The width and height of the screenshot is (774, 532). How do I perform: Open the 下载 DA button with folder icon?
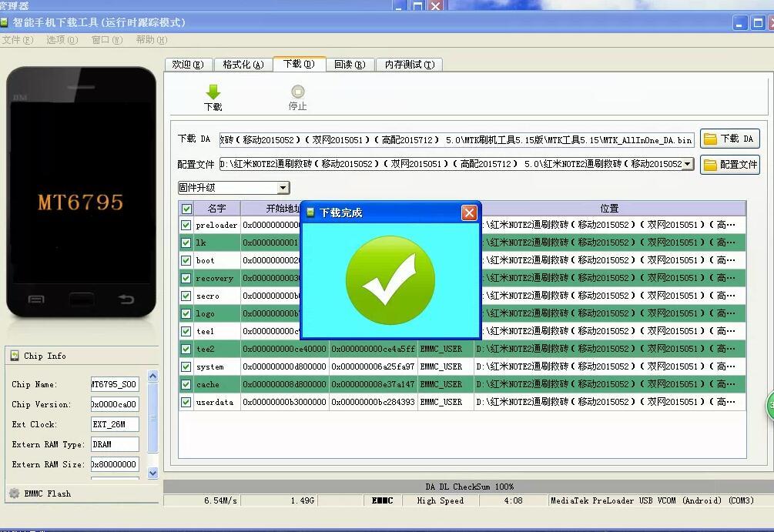point(729,139)
